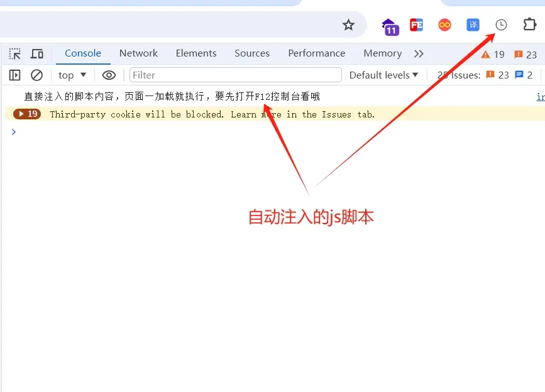Switch to the Sources tab
545x392 pixels.
[x=252, y=53]
